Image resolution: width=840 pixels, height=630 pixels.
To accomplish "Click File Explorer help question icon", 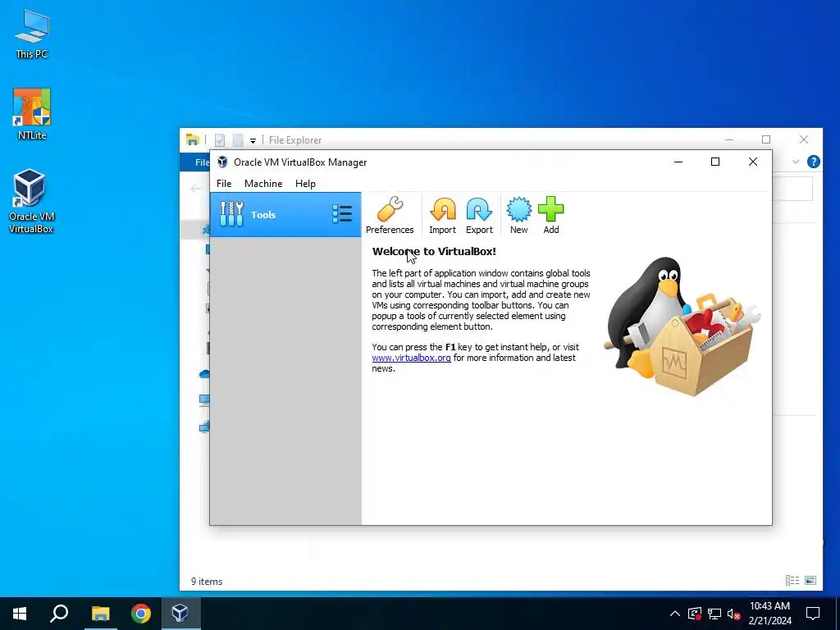I will 813,162.
